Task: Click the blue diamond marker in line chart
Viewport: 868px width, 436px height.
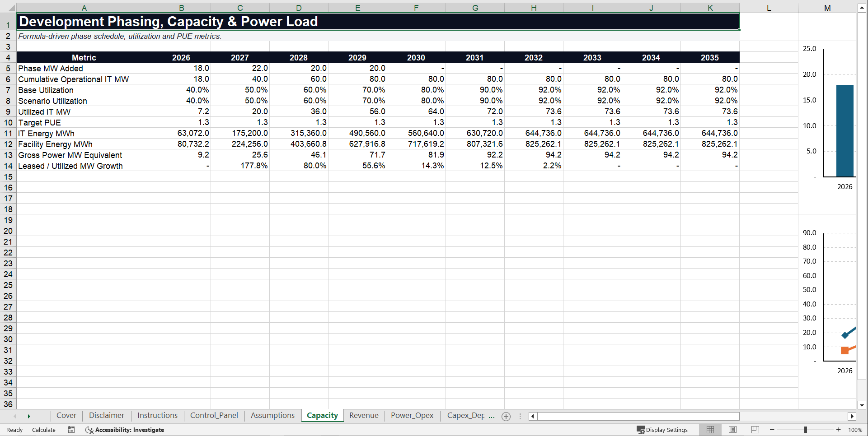Action: pyautogui.click(x=845, y=335)
